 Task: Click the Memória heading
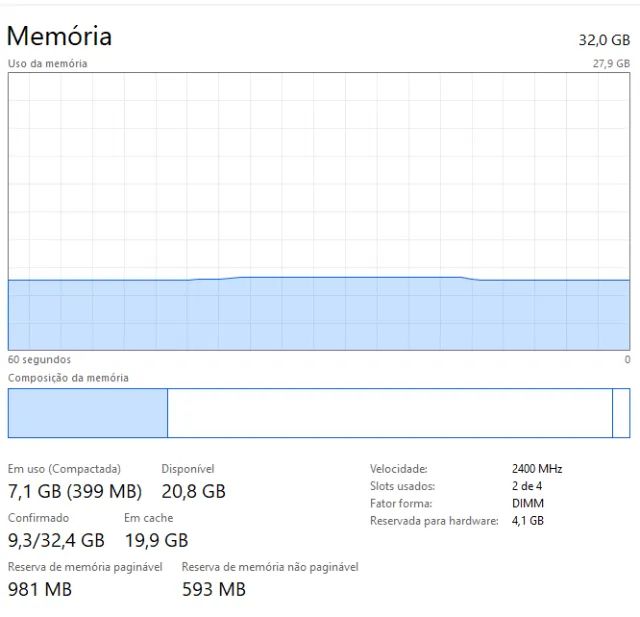tap(59, 36)
